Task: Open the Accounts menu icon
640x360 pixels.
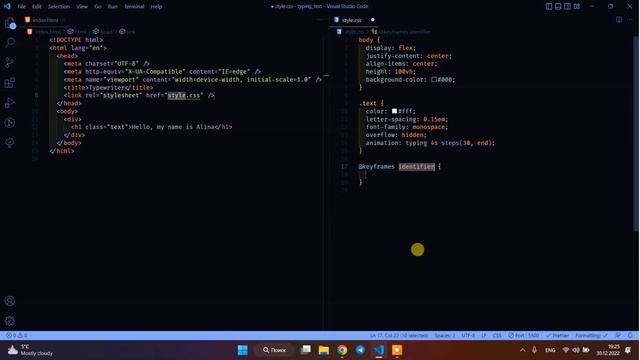Action: point(10,301)
